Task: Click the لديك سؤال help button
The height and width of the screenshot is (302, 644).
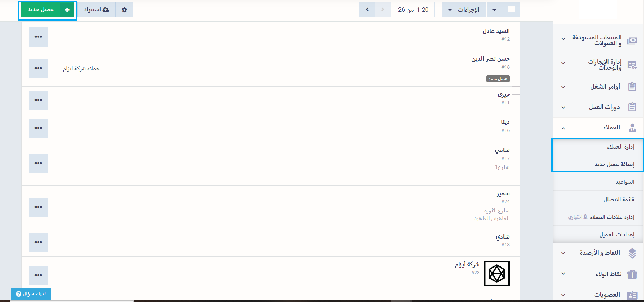Action: pos(31,294)
